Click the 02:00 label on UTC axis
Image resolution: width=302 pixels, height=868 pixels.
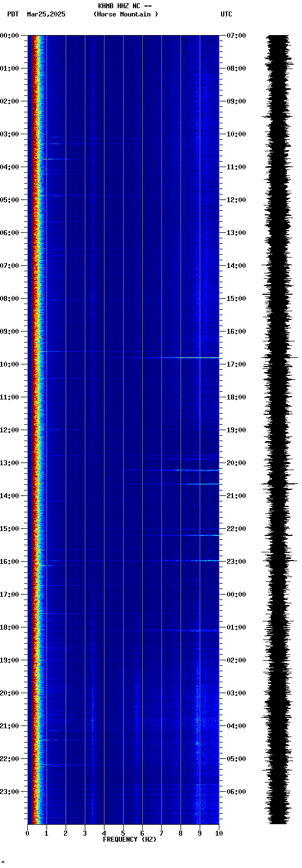pos(236,660)
